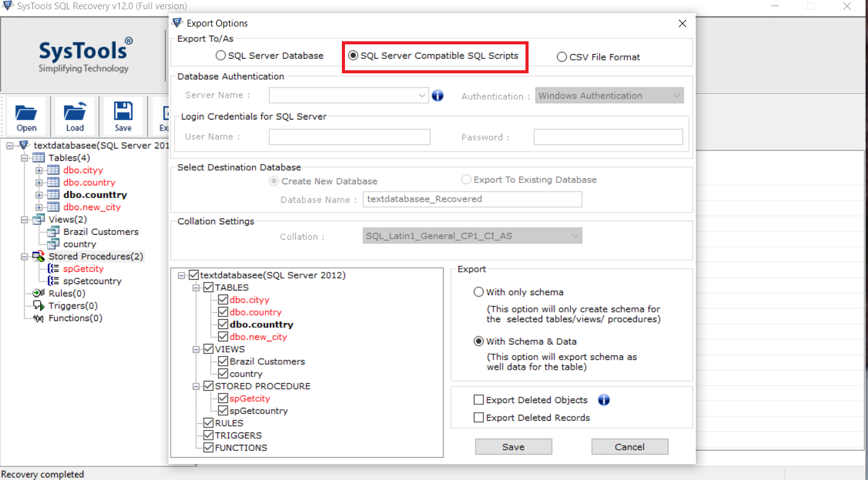Viewport: 868px width, 480px height.
Task: Open the Server Name dropdown
Action: pos(422,96)
